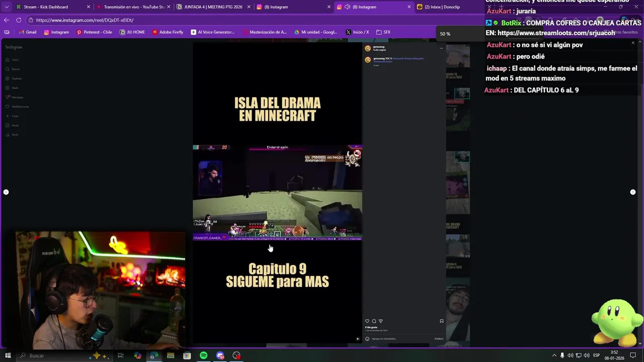Open SFX bookmarks folder
Viewport: 644px width, 362px height.
click(383, 32)
